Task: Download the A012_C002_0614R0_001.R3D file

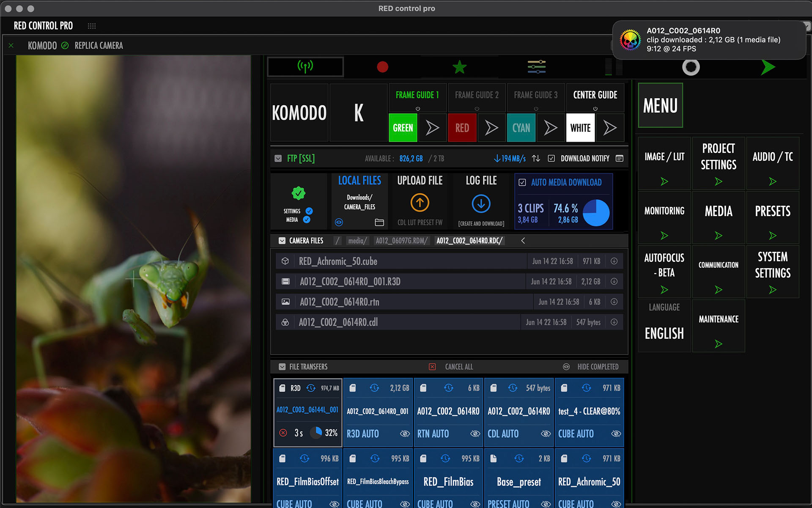Action: [614, 282]
